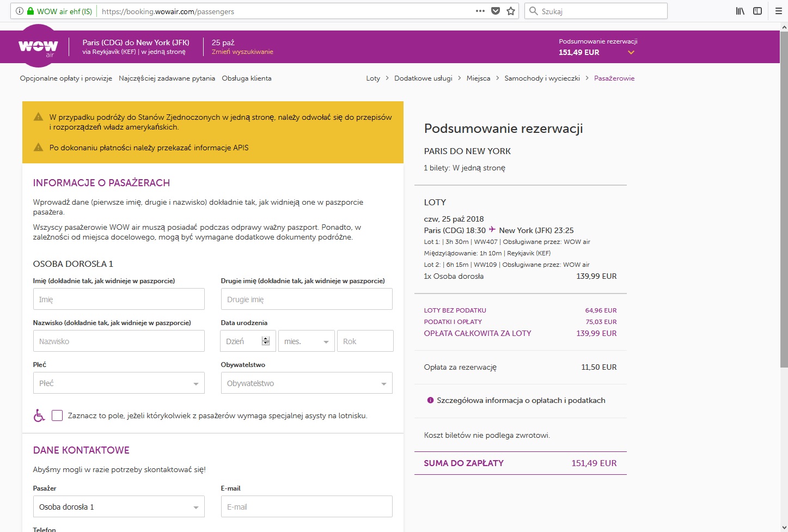Go to Dodatkowe usługi step
The height and width of the screenshot is (532, 788).
pos(423,78)
